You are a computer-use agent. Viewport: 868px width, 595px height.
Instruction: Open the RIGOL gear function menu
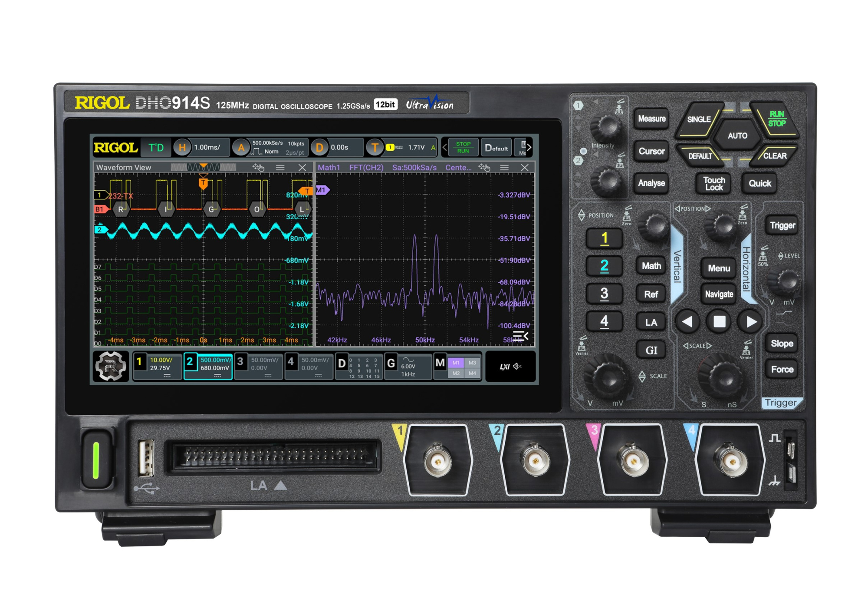coord(110,366)
